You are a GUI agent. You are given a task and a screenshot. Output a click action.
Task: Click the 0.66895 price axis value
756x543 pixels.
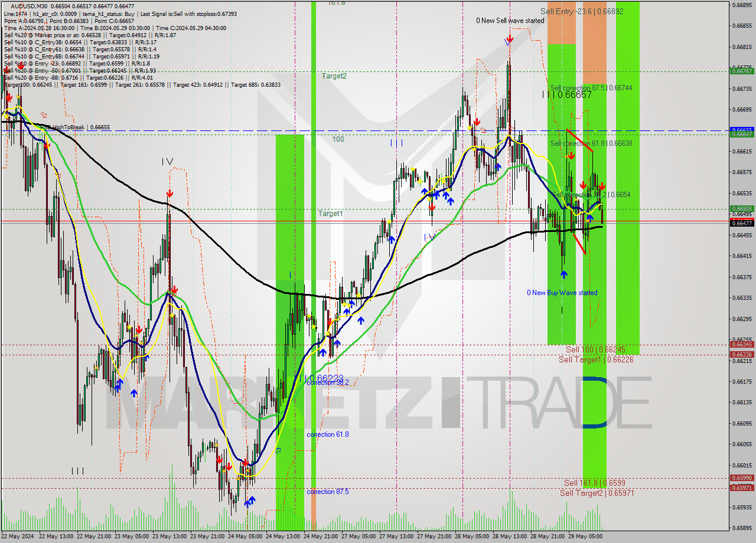(742, 5)
